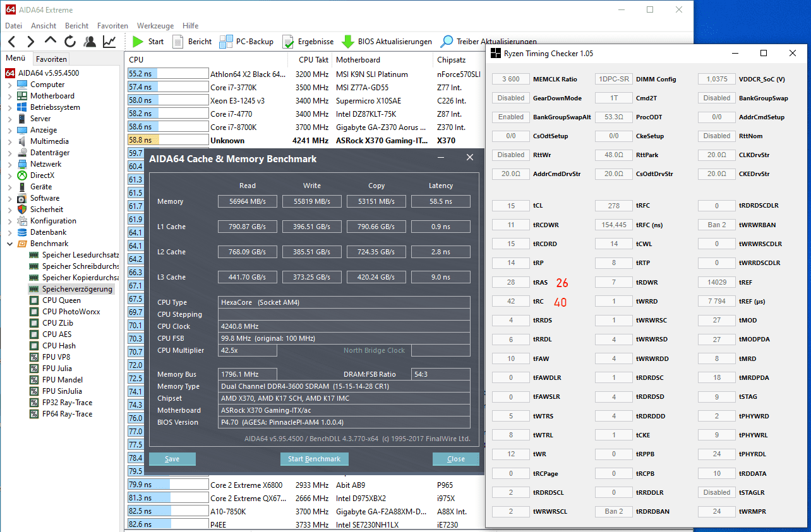Image resolution: width=811 pixels, height=532 pixels.
Task: Expand the Betriebssystem tree node
Action: click(9, 107)
